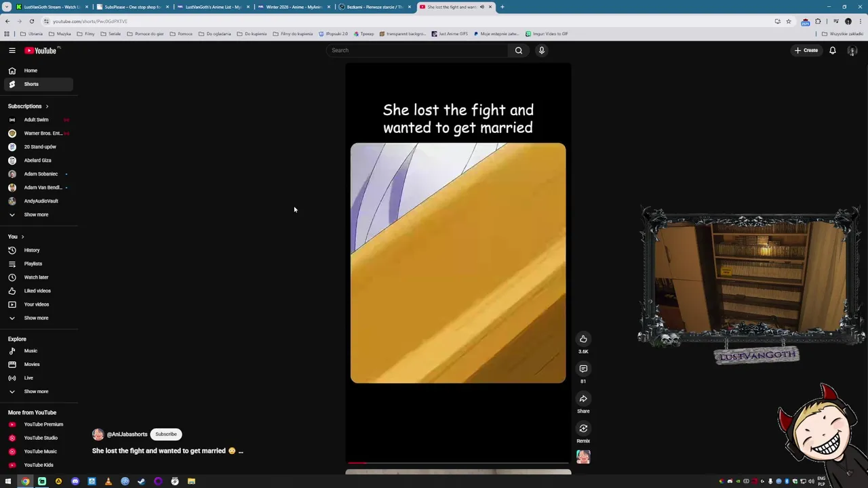Open Movies under Explore
The height and width of the screenshot is (488, 868).
click(37, 365)
